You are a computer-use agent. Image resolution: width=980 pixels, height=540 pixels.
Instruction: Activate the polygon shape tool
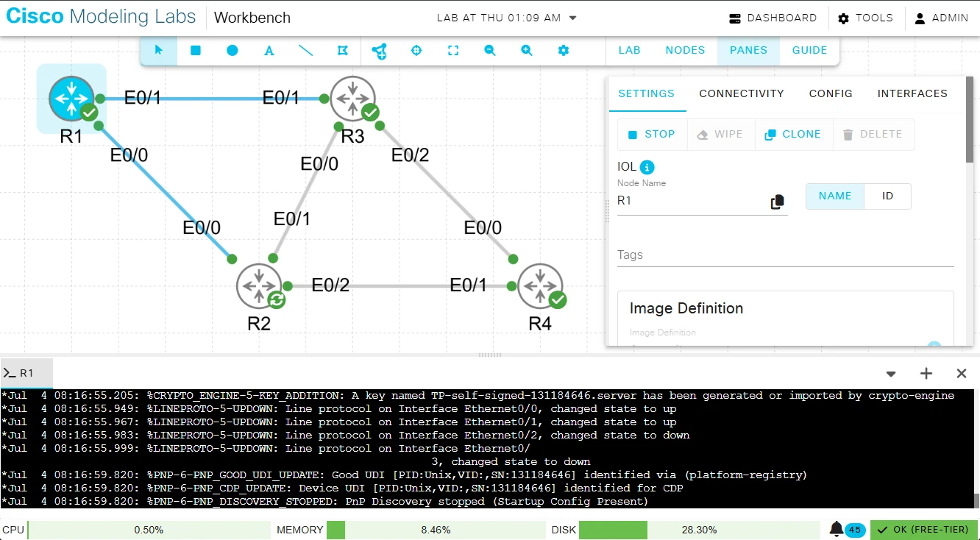tap(343, 51)
